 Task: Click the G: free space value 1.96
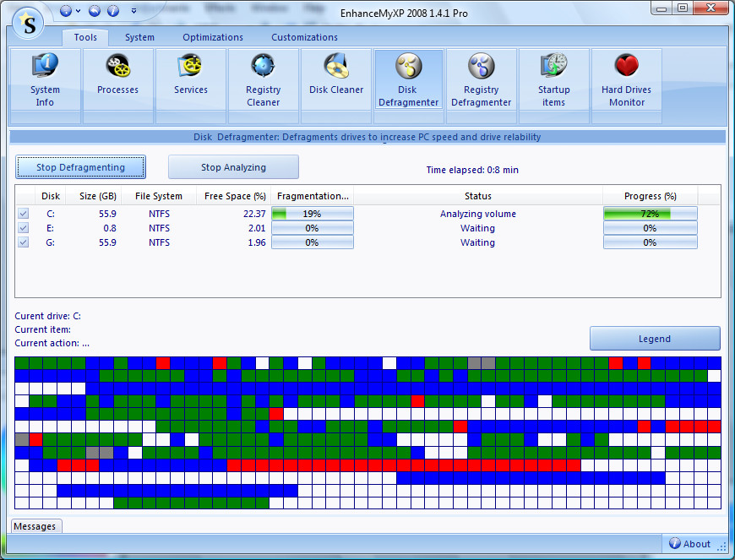(257, 242)
